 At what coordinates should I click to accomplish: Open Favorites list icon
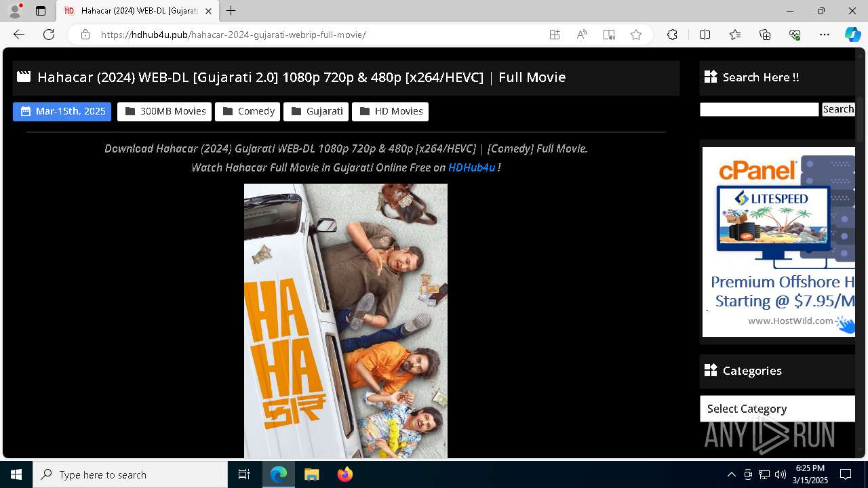click(x=735, y=35)
